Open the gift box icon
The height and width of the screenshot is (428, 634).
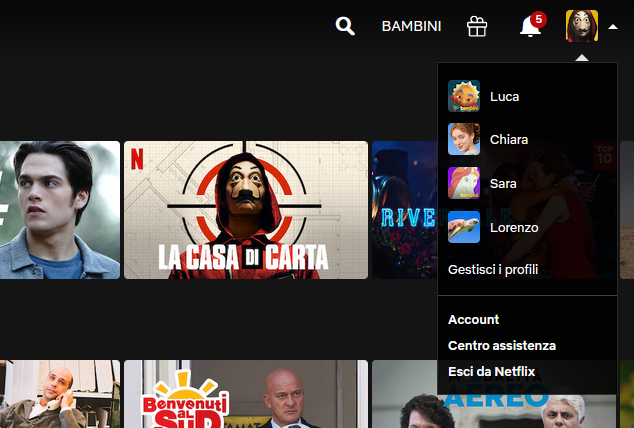[477, 27]
